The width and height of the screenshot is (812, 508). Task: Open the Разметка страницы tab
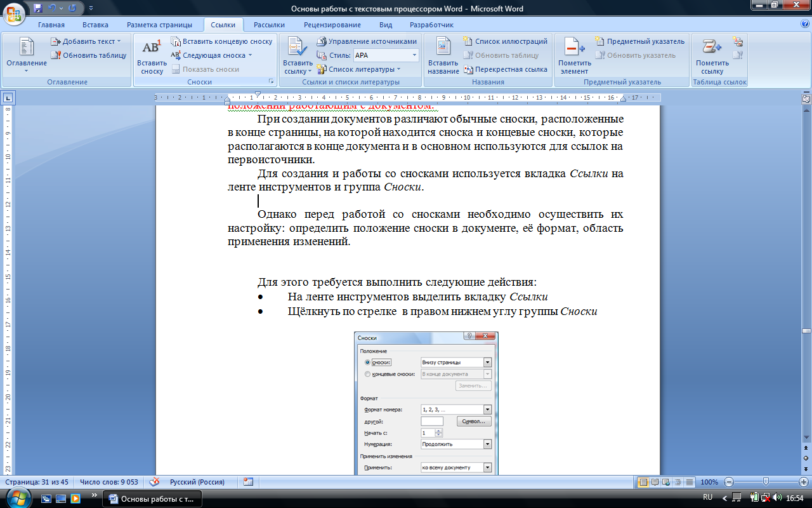click(x=159, y=25)
